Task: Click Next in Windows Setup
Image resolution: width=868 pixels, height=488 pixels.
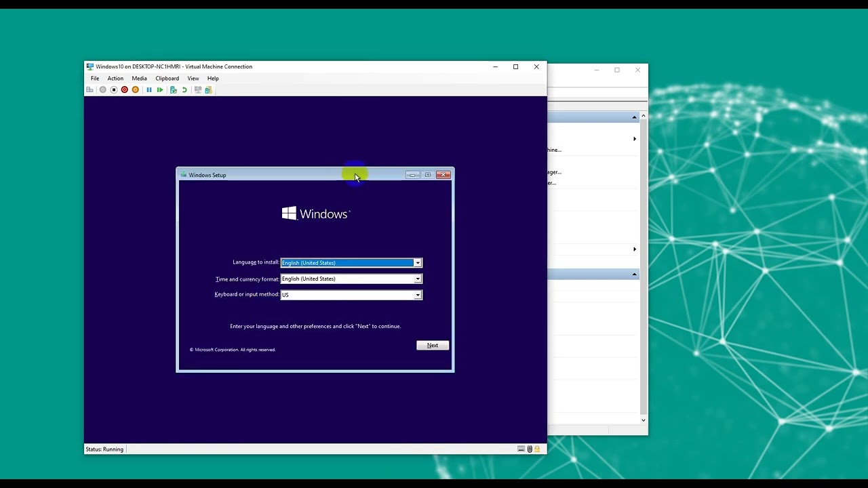Action: (x=433, y=346)
